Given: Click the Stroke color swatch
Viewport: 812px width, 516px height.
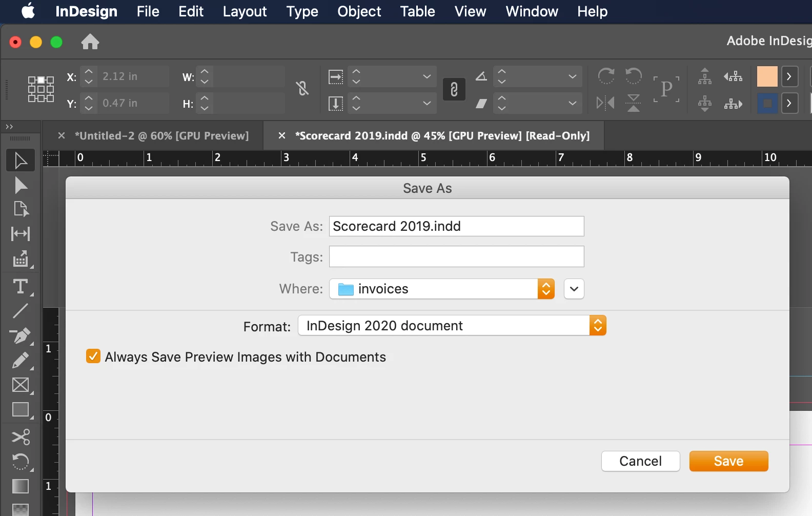Looking at the screenshot, I should pyautogui.click(x=767, y=103).
